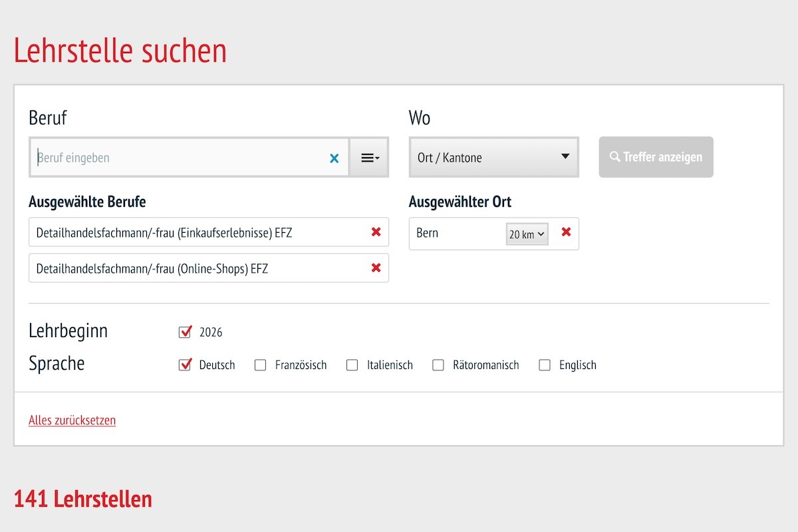
Task: Tick the Italienisch checkbox
Action: point(352,365)
